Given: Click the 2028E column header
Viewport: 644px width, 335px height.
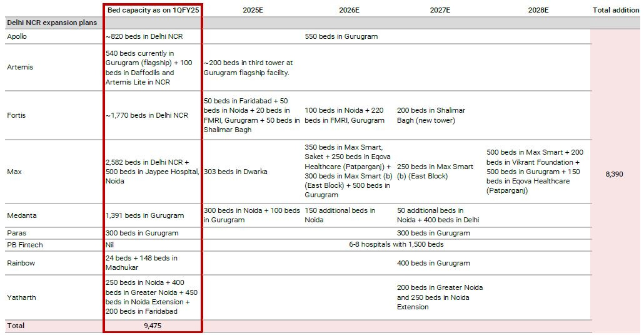Looking at the screenshot, I should coord(538,10).
